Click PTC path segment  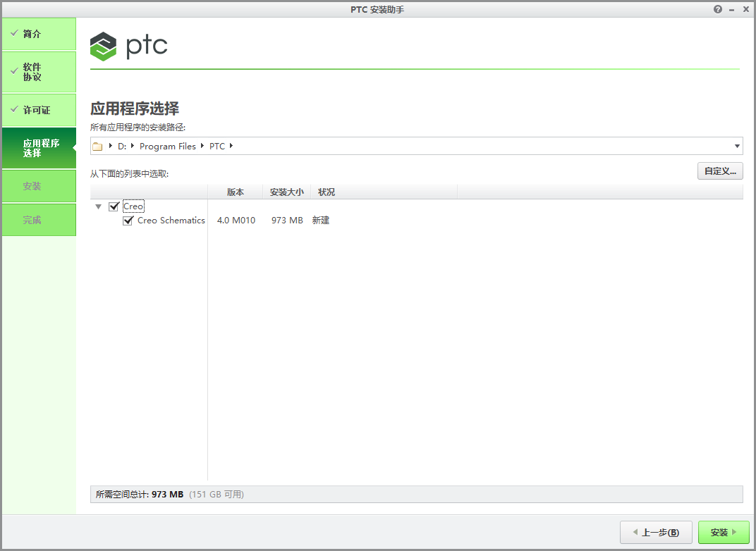point(217,146)
